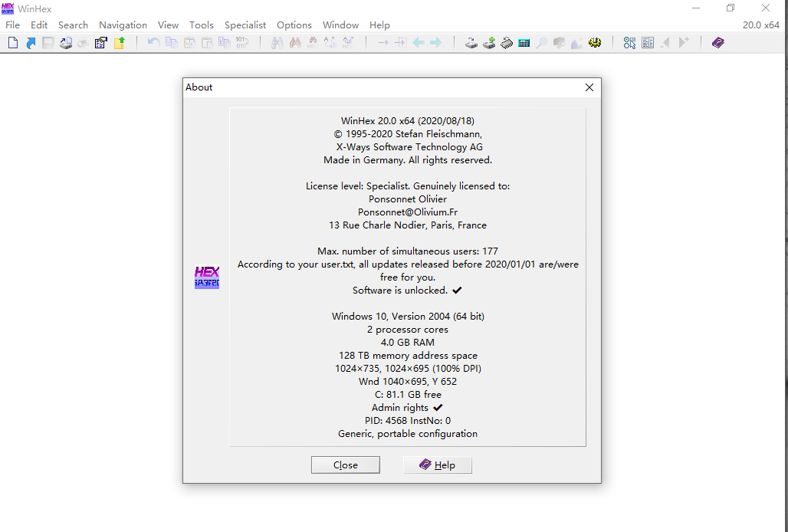
Task: Click the Open Disk drive icon
Action: (x=471, y=43)
